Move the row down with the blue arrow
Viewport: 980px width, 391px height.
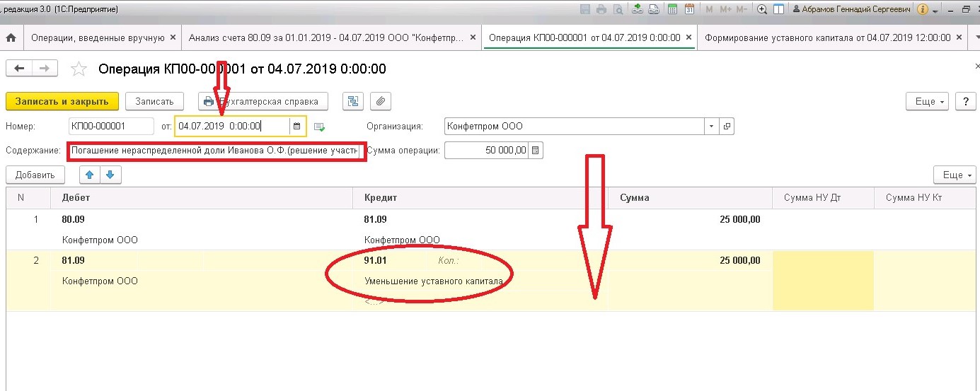pos(110,174)
